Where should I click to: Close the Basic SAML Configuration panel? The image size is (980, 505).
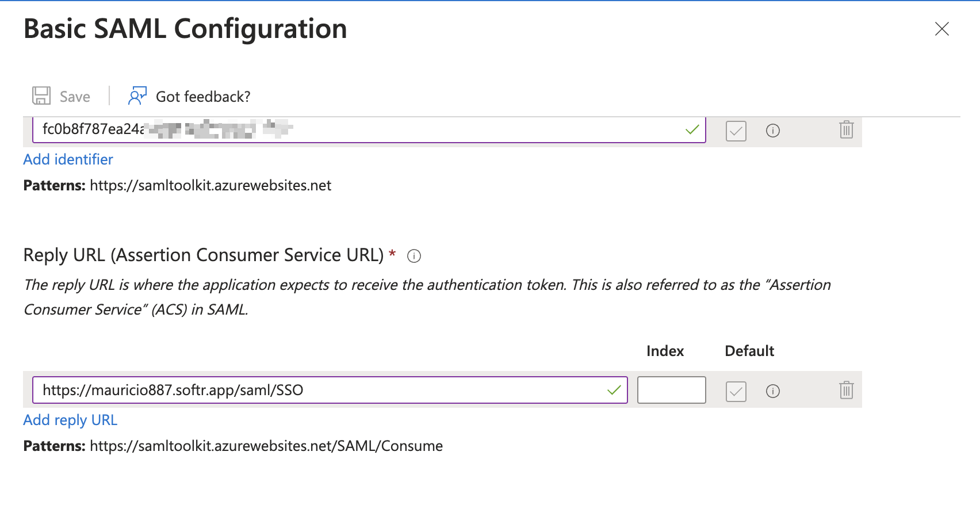(x=941, y=29)
